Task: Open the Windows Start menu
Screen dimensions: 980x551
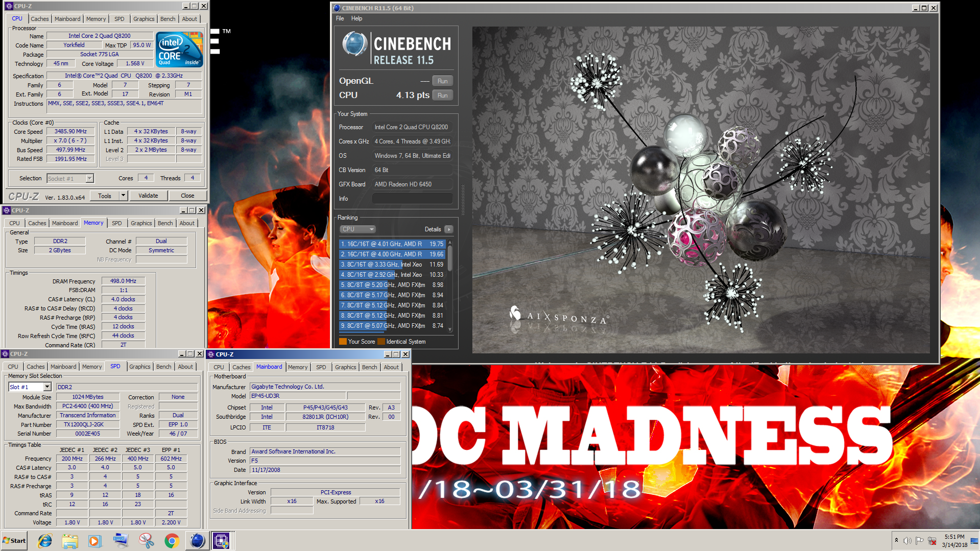Action: point(14,541)
